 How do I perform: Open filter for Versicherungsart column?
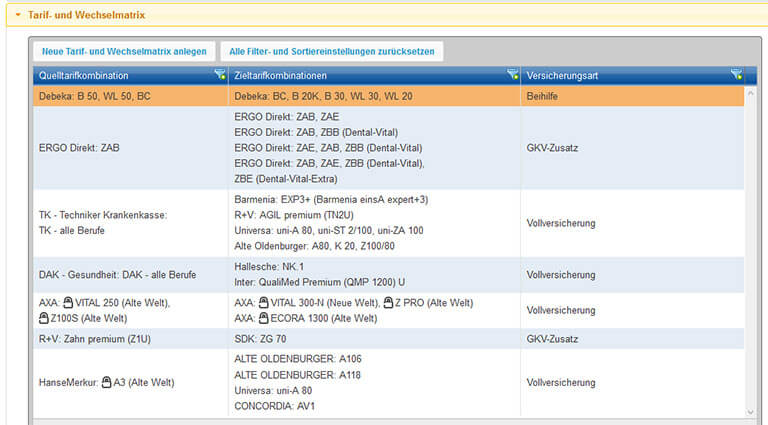[x=737, y=74]
